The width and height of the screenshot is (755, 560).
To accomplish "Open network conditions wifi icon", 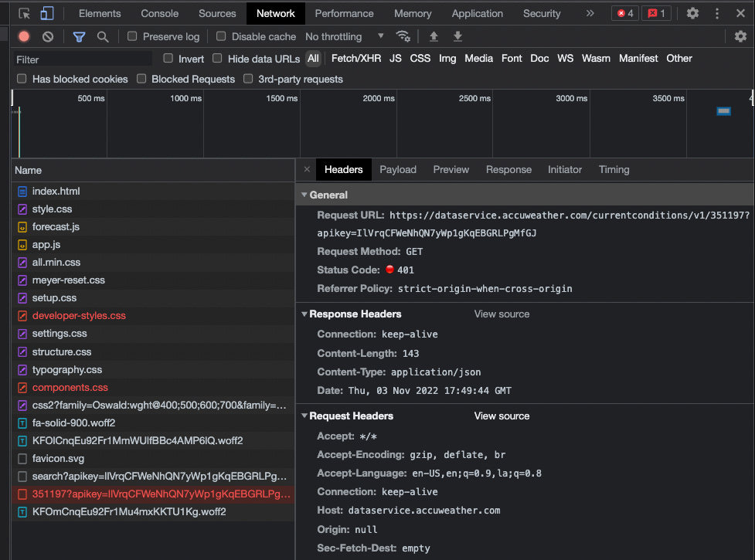I will click(x=403, y=36).
